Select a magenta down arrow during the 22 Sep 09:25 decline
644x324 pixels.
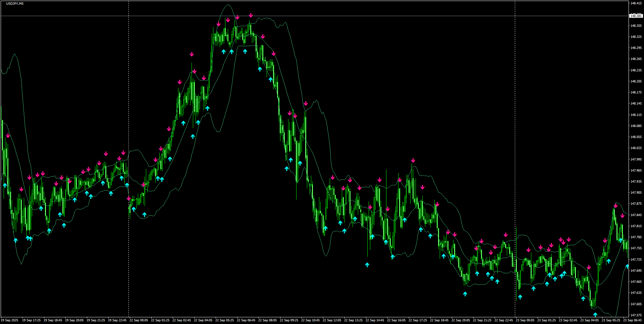pos(290,113)
